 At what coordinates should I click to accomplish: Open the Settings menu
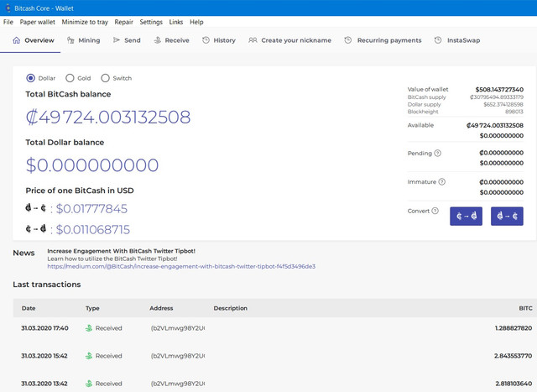pos(151,22)
